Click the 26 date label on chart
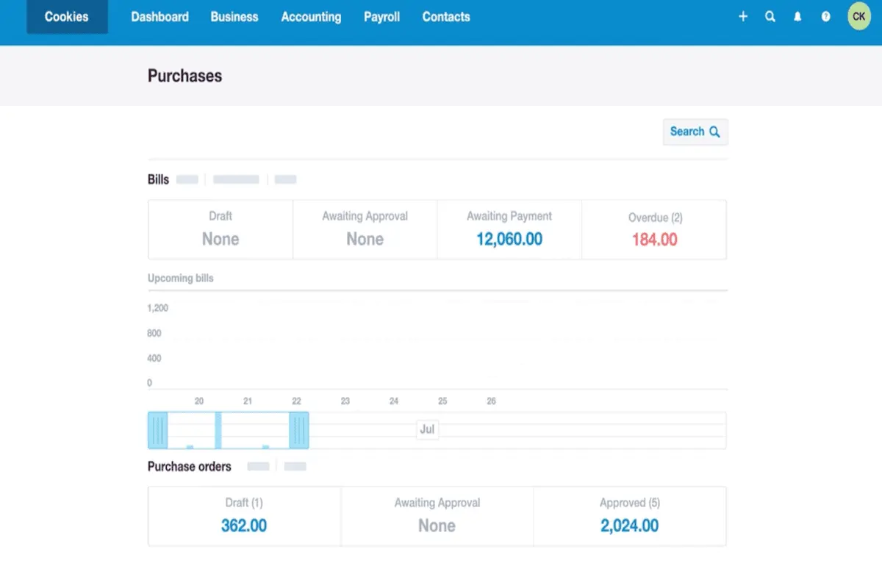This screenshot has height=588, width=882. click(491, 401)
